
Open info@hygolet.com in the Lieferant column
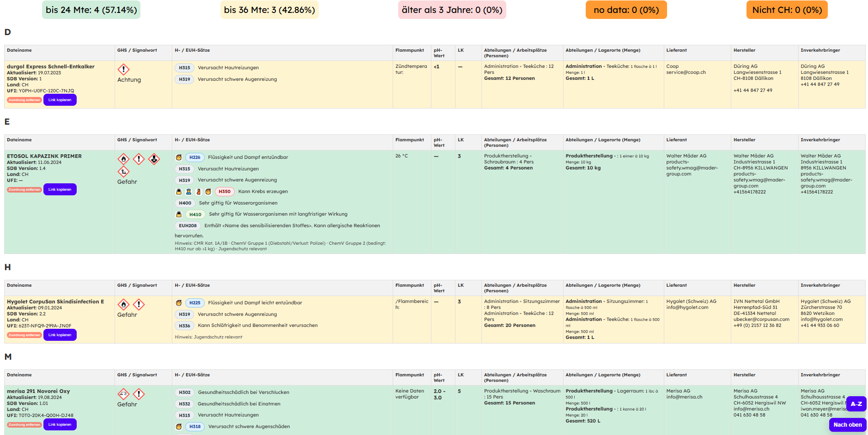click(x=687, y=308)
